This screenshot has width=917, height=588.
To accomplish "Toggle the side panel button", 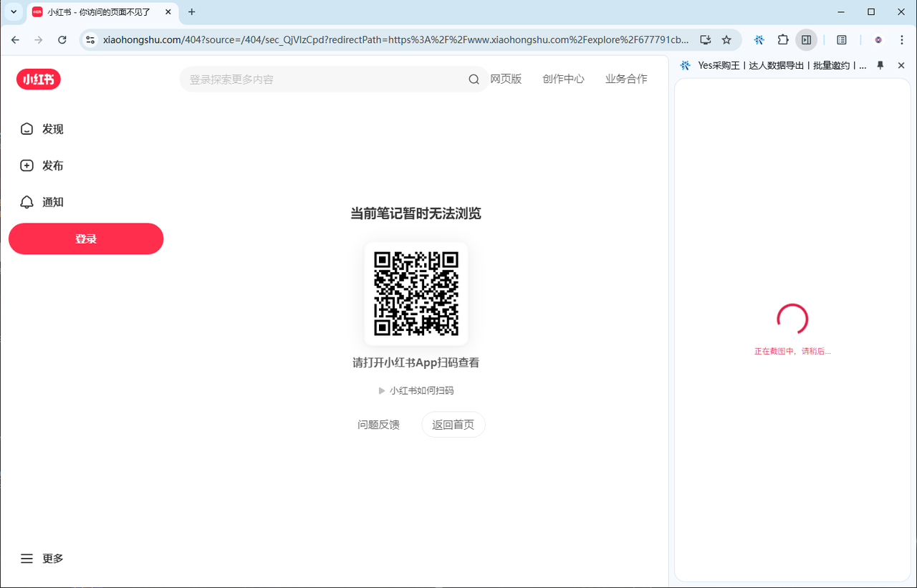I will pyautogui.click(x=807, y=40).
